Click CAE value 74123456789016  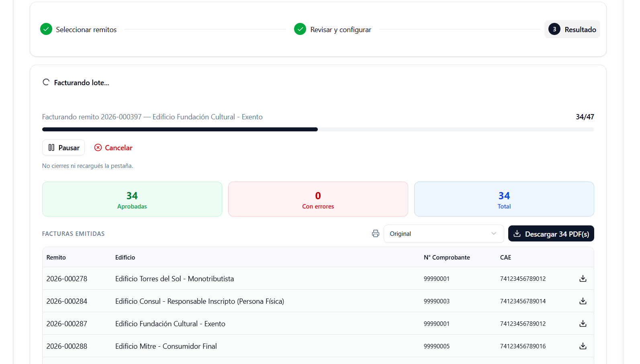click(523, 346)
